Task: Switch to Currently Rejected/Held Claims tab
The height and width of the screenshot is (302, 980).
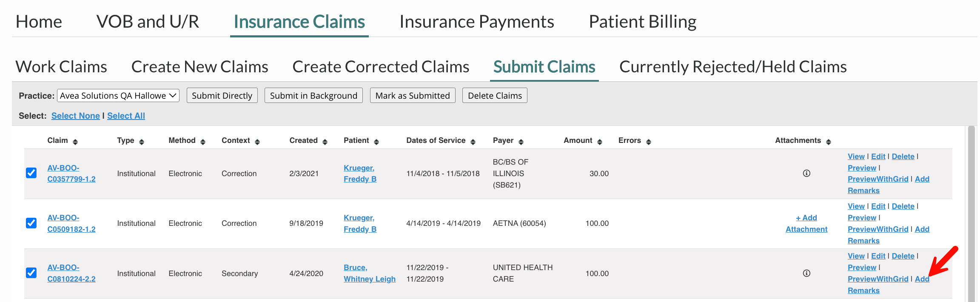Action: tap(732, 67)
